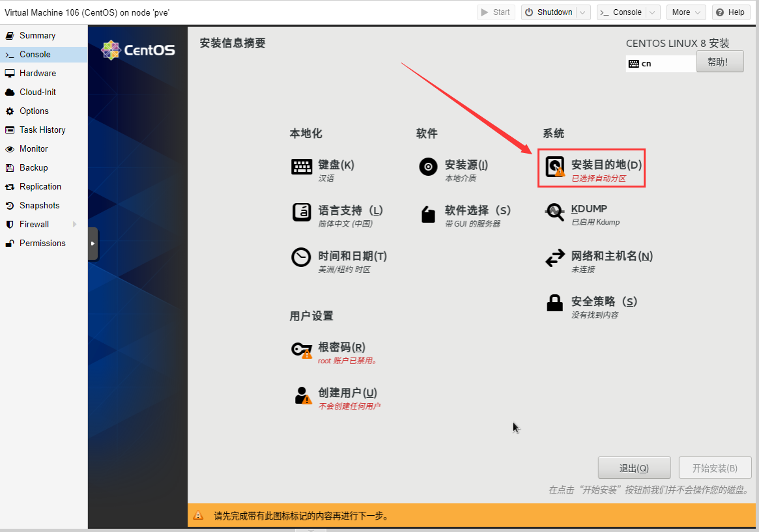Open the Shutdown dropdown arrow
This screenshot has height=532, width=759.
tap(583, 12)
